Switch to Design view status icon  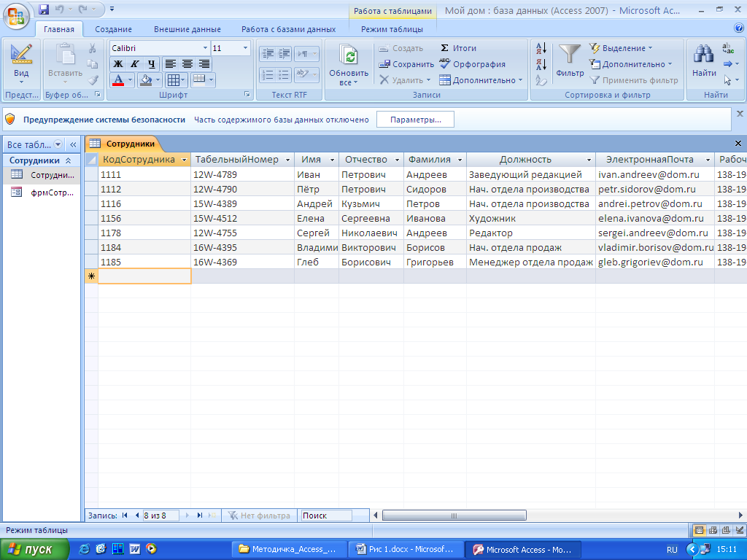point(740,530)
